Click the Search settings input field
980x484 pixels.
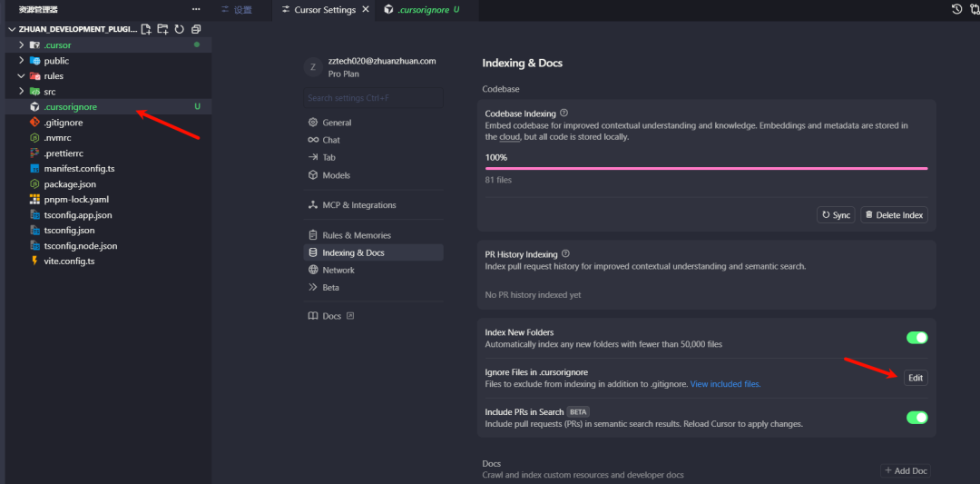pyautogui.click(x=373, y=98)
